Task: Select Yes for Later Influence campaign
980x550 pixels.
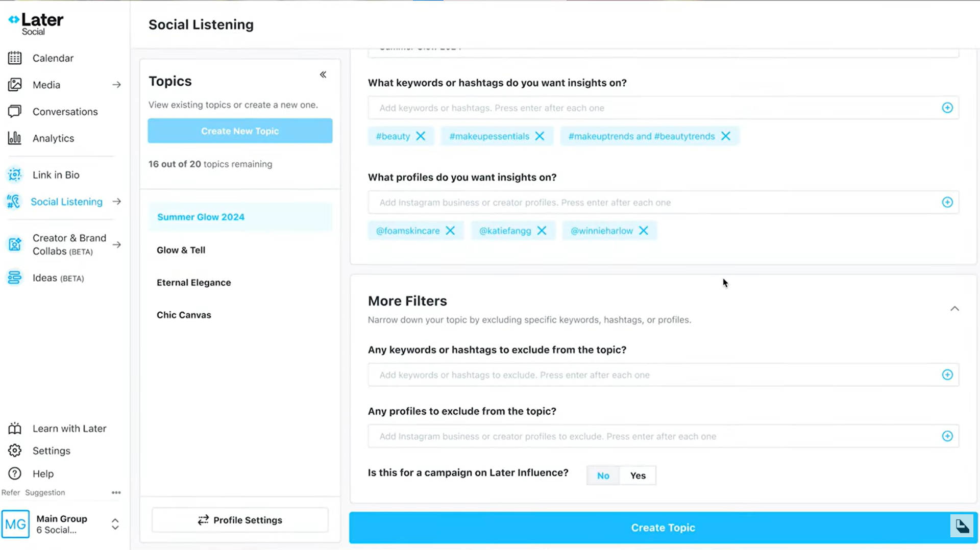Action: click(638, 476)
